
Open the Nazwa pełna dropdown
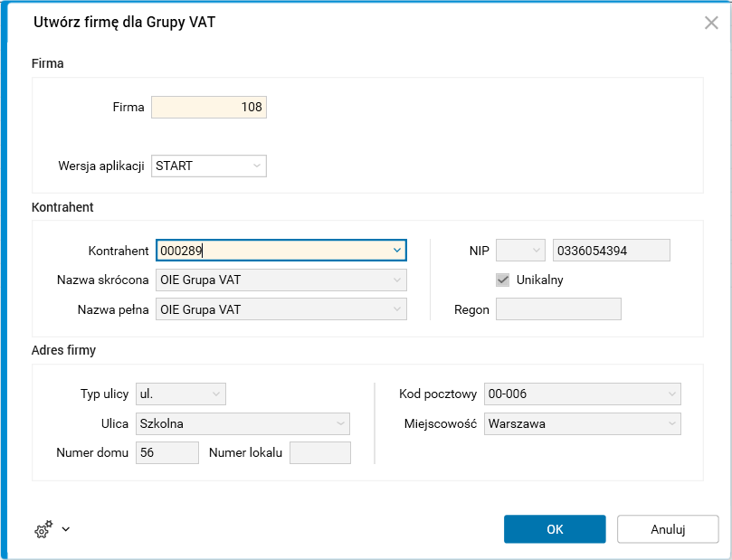tap(397, 310)
